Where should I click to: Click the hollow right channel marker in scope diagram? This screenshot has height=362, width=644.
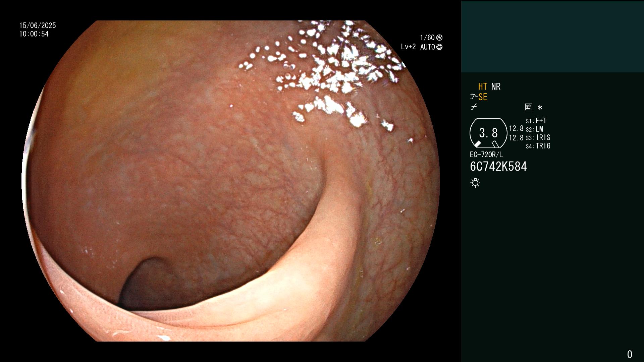pos(495,144)
